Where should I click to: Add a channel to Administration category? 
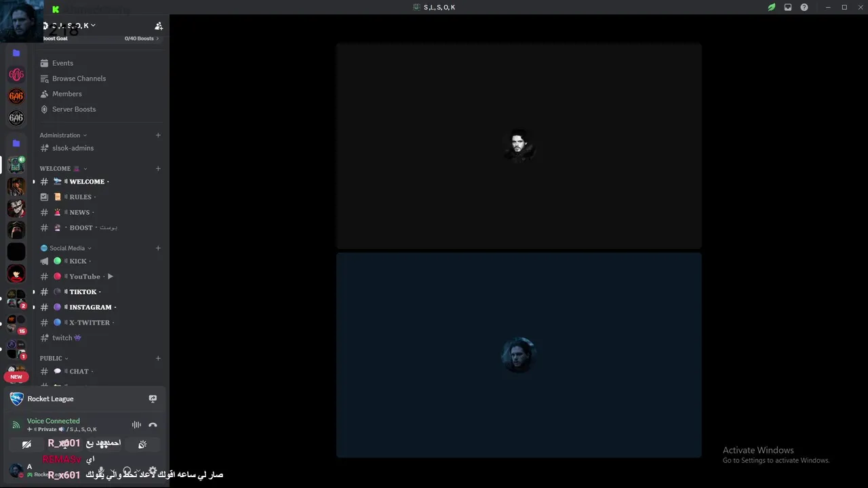158,135
